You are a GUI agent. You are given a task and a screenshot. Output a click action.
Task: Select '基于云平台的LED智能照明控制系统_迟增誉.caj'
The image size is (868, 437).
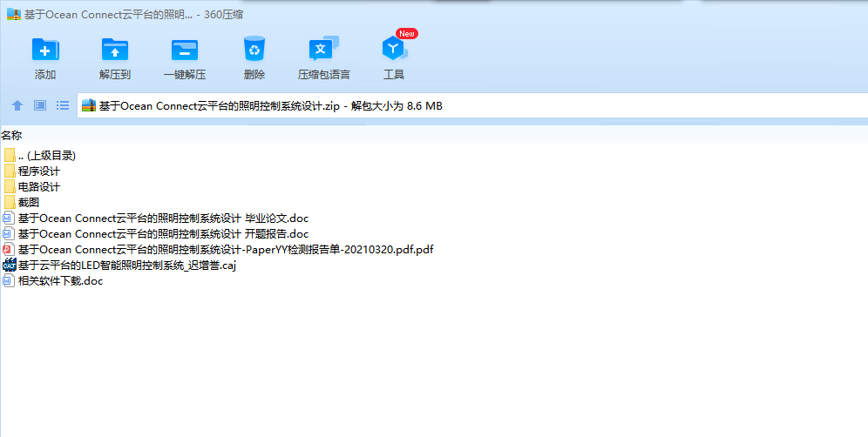[127, 265]
